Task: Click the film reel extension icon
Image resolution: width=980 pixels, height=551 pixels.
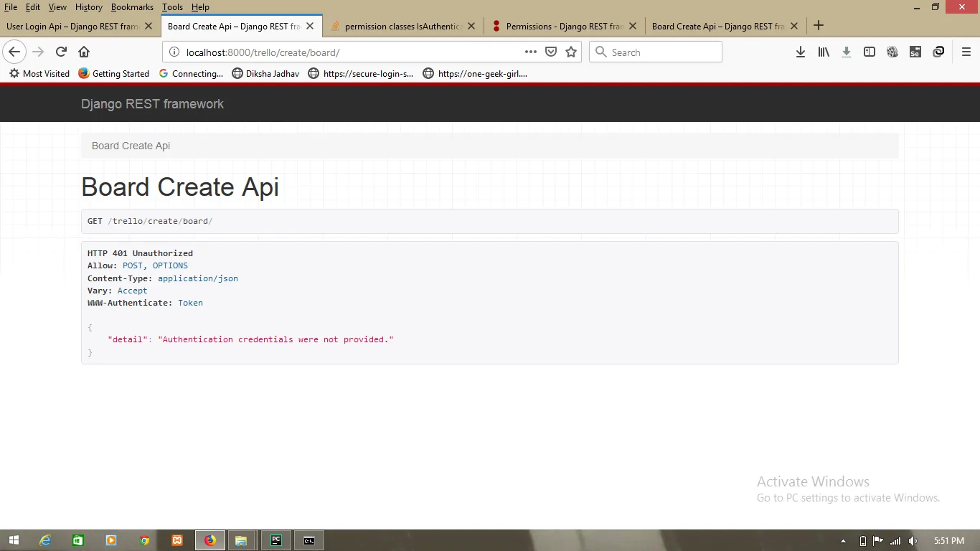Action: click(892, 52)
